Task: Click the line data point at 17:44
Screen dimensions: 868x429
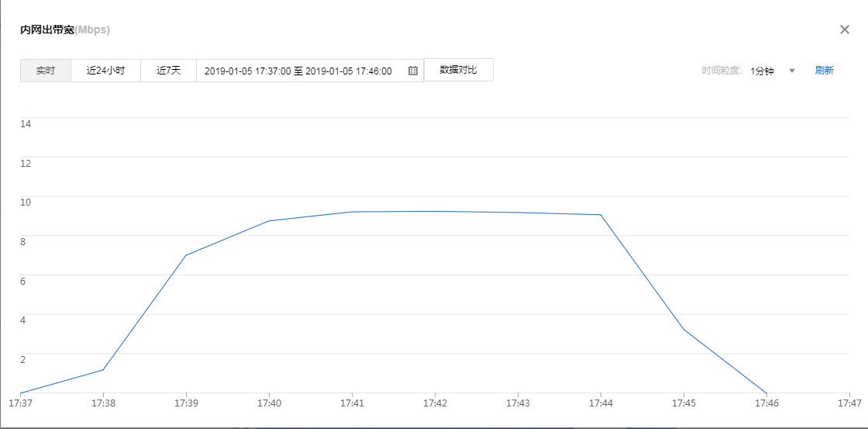Action: pyautogui.click(x=601, y=215)
